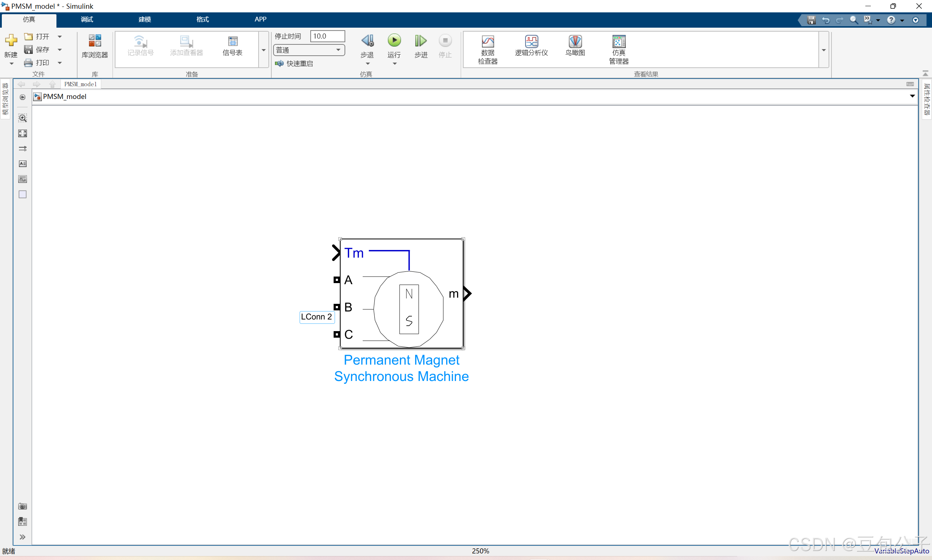This screenshot has height=560, width=932.
Task: Click the Step Back (步退) icon
Action: pos(367,41)
